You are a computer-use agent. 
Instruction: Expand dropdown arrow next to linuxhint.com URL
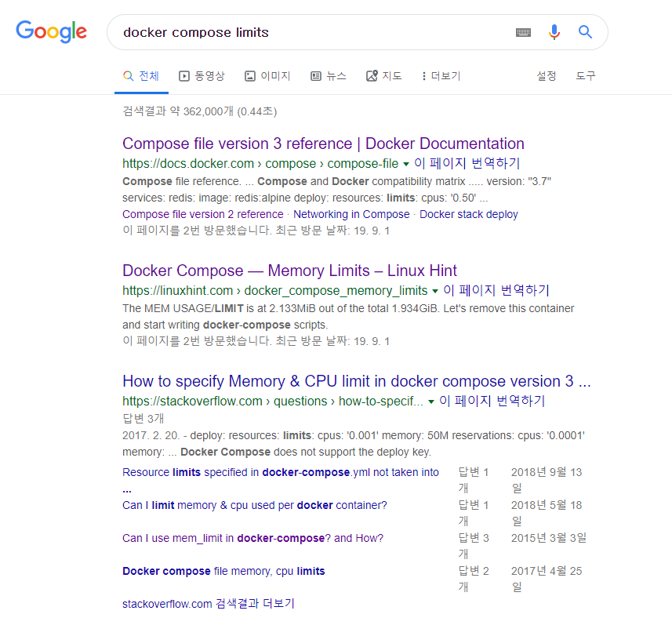click(435, 291)
